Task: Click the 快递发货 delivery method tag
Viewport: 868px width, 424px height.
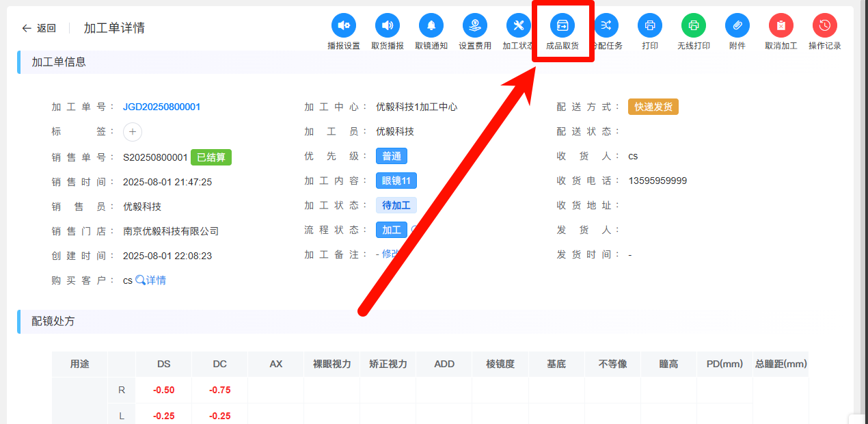Action: click(653, 107)
